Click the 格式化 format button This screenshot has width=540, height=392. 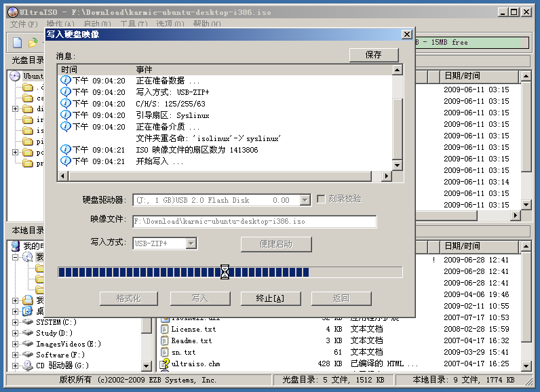pyautogui.click(x=129, y=298)
